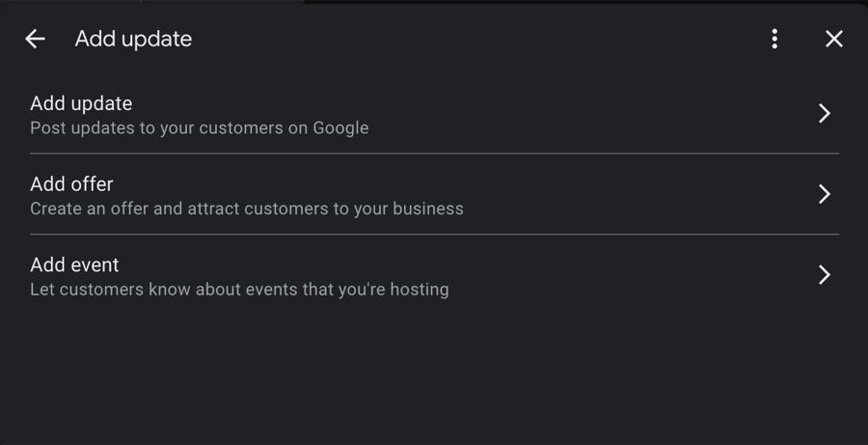Select the "Add update" list option label

point(81,103)
